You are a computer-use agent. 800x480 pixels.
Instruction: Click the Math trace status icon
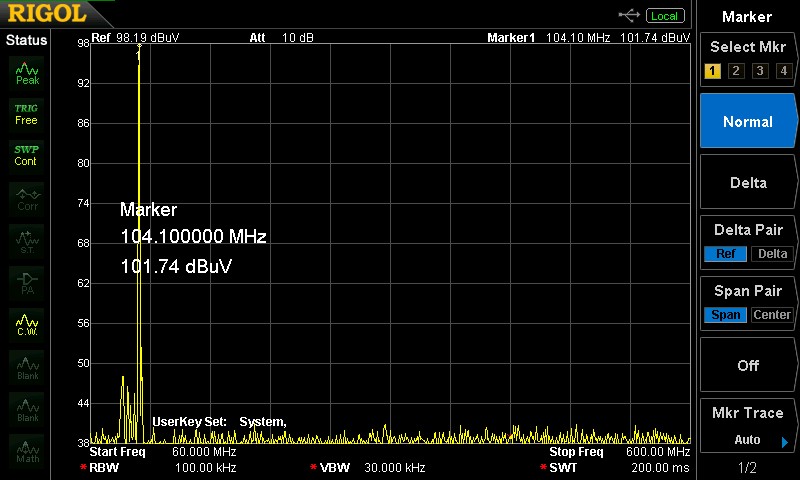click(x=27, y=451)
